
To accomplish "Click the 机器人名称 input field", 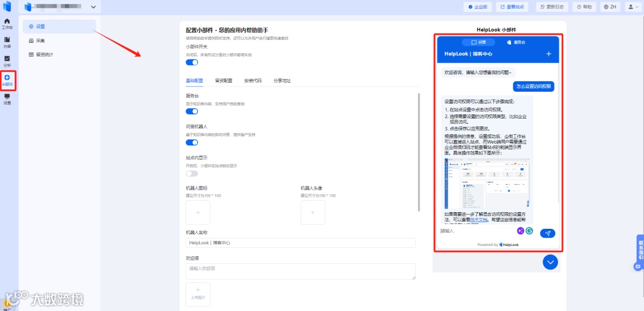I will point(300,243).
